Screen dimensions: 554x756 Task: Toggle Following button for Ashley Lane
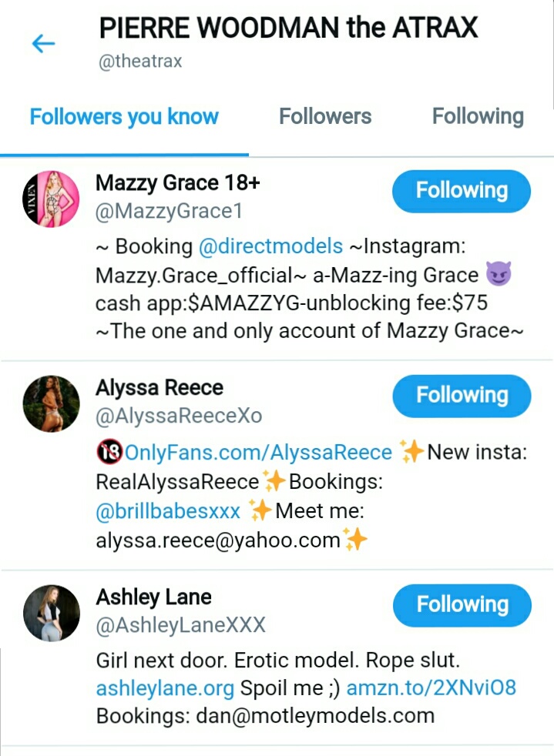(x=462, y=605)
